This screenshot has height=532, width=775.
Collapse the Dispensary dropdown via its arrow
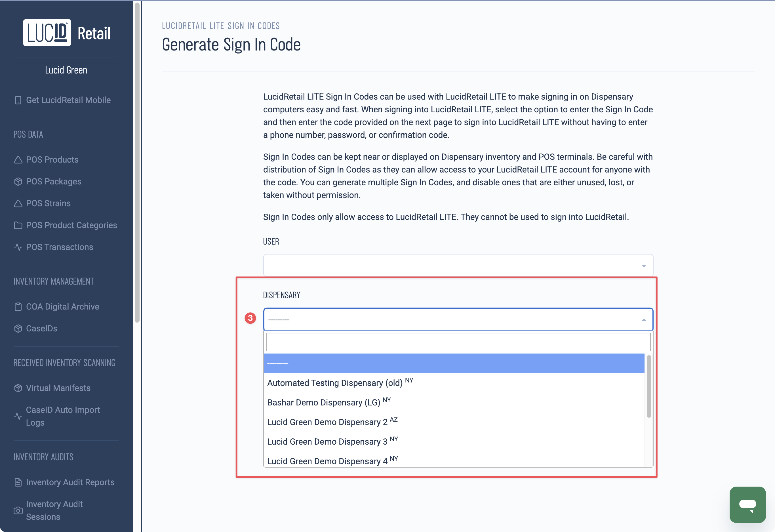644,319
